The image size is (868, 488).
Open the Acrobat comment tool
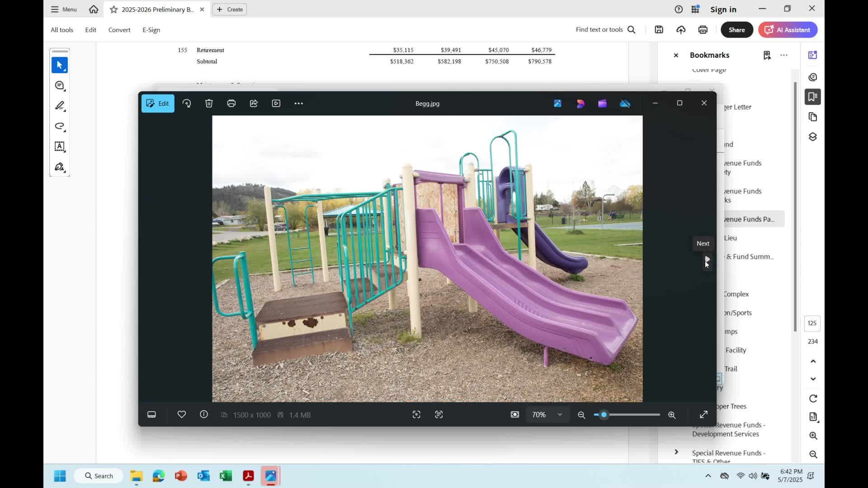point(60,86)
